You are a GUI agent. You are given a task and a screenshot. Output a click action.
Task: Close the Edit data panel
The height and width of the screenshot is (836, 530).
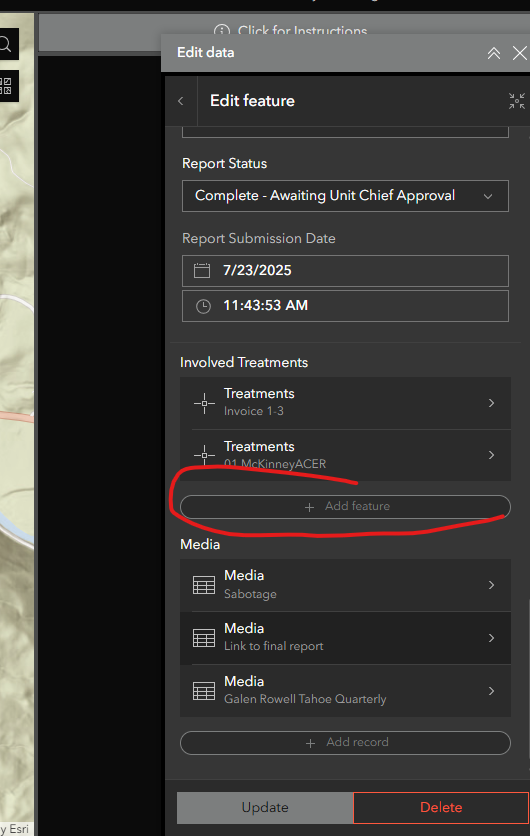[x=519, y=53]
